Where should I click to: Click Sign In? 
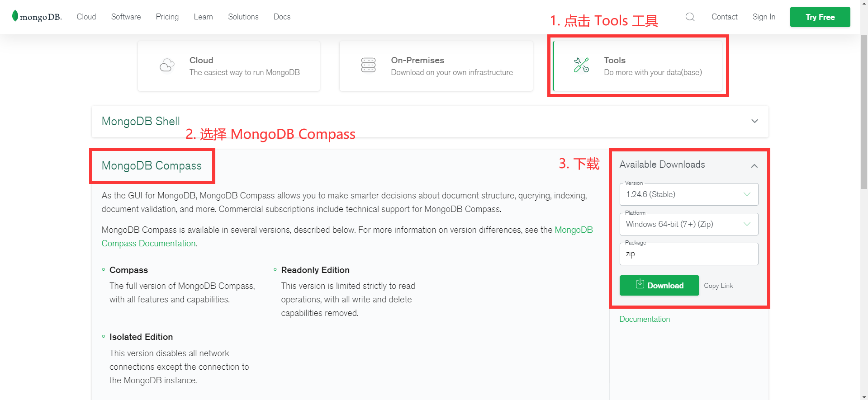764,17
